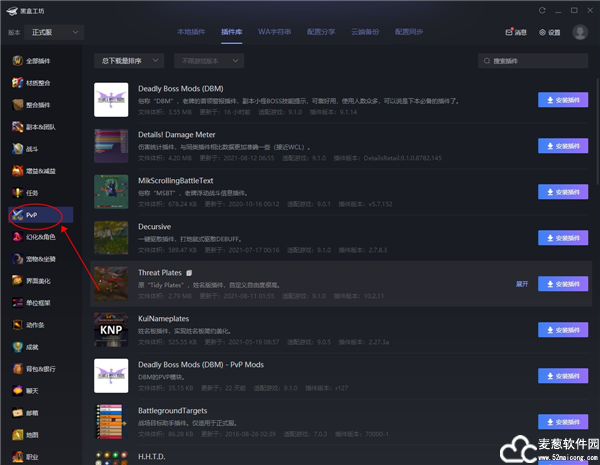This screenshot has height=465, width=600.
Task: Open the game version filter dropdown
Action: pos(208,61)
